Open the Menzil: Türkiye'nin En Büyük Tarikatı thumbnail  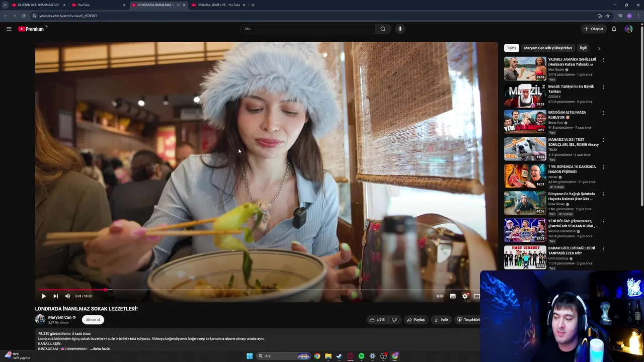coord(525,96)
